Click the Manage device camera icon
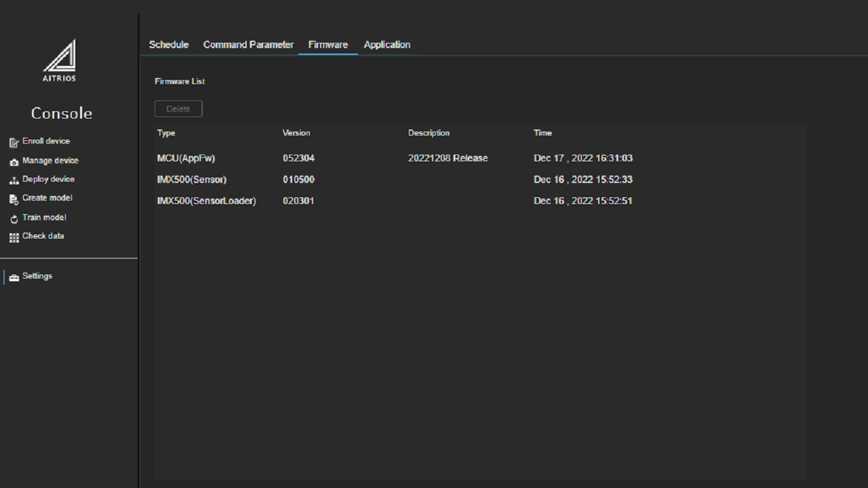 [x=14, y=162]
